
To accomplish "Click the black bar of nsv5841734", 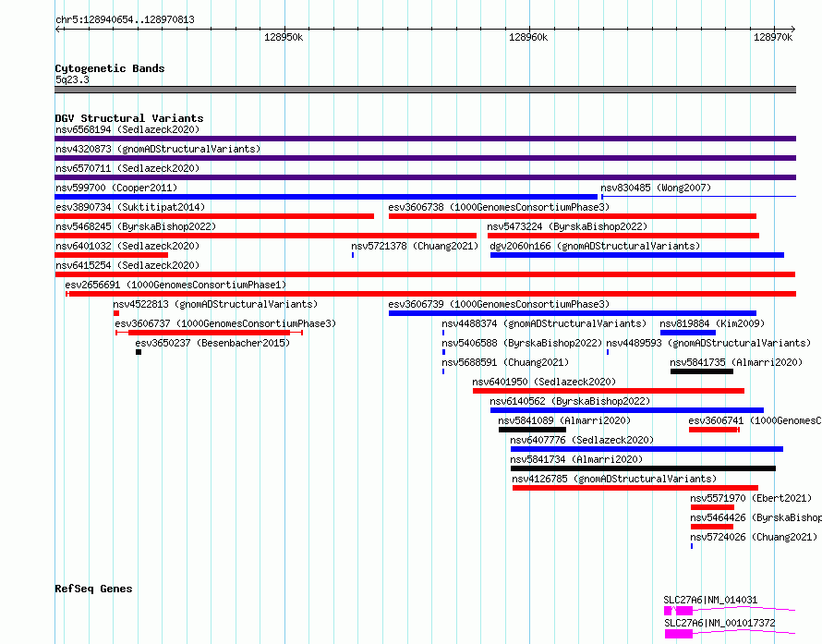I will coord(643,468).
